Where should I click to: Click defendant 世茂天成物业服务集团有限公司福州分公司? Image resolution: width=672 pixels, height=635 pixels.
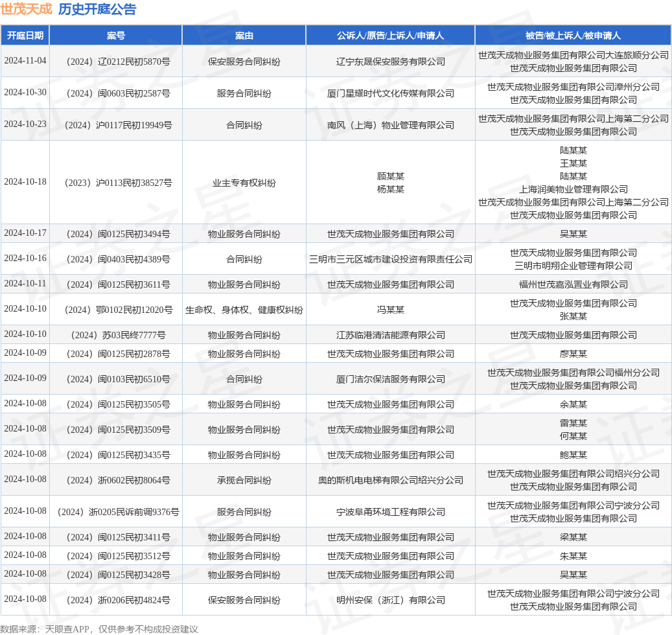(574, 373)
